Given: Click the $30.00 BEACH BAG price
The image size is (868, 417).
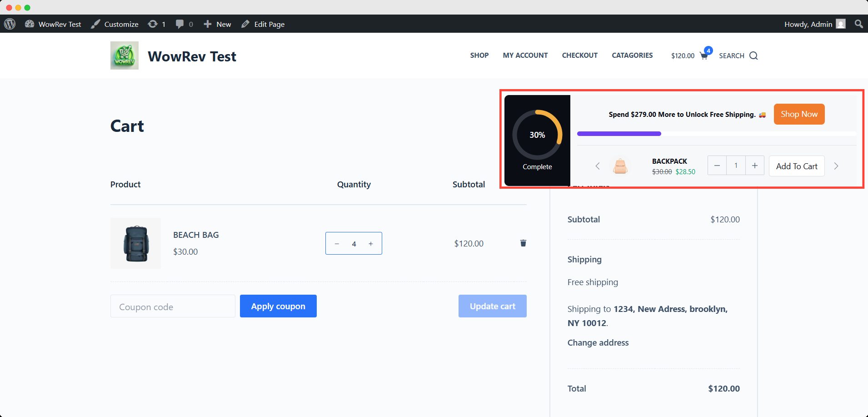Looking at the screenshot, I should click(185, 252).
